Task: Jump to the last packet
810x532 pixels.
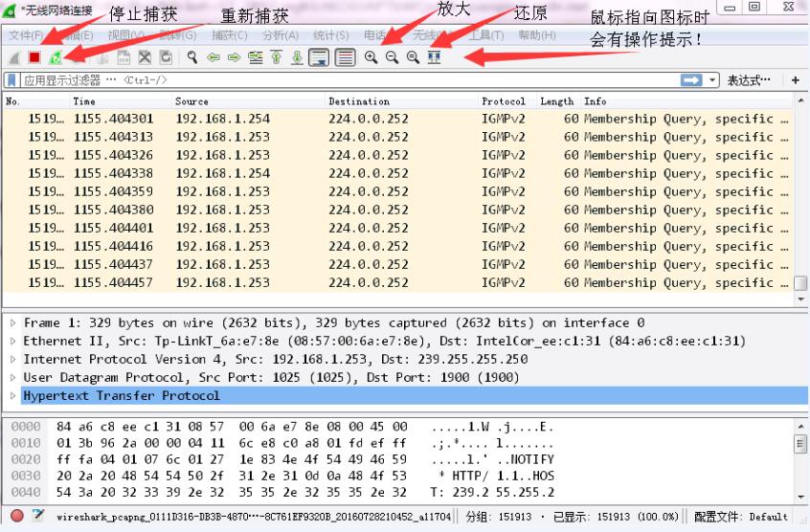Action: click(x=297, y=57)
